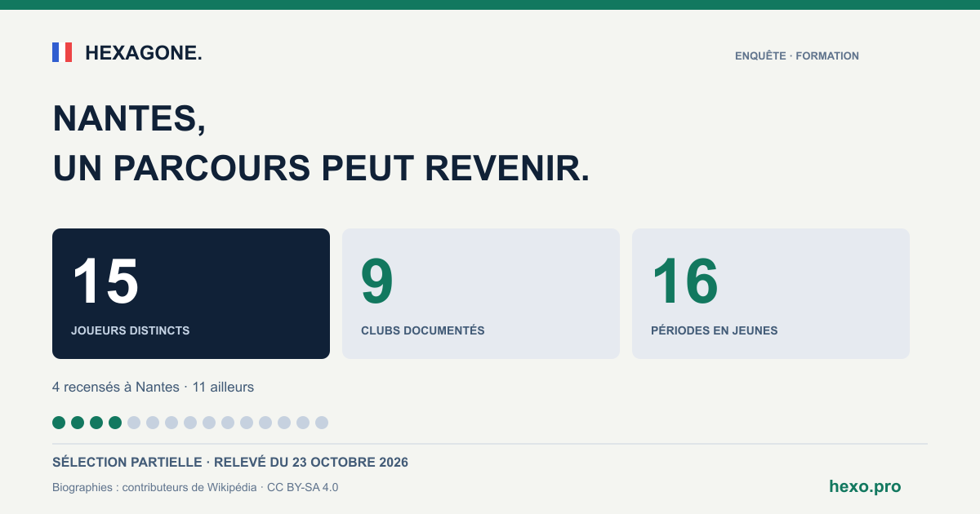Image resolution: width=980 pixels, height=514 pixels.
Task: Click the large green number 16
Action: click(x=684, y=281)
